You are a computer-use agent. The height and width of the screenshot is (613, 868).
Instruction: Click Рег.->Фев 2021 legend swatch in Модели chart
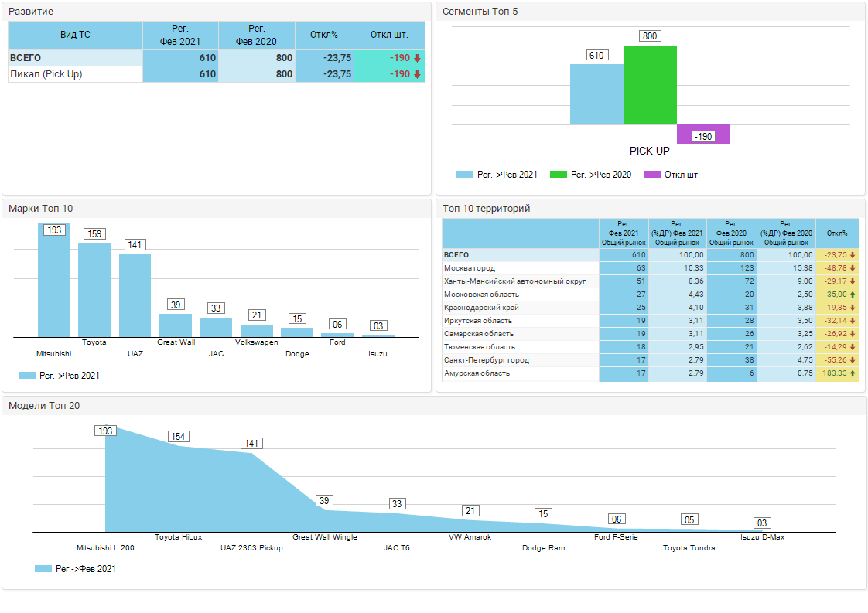43,568
